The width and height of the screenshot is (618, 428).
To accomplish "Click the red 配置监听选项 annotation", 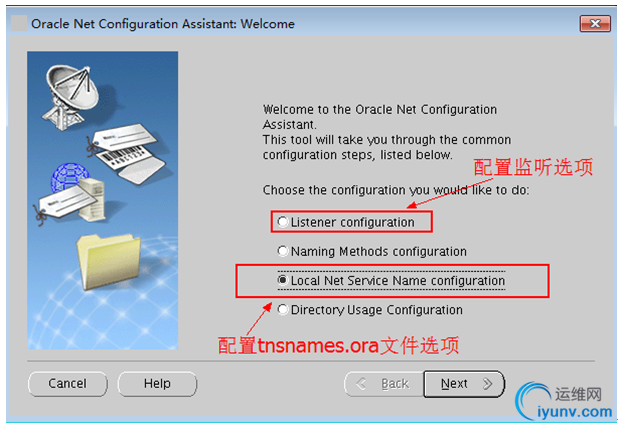I will point(533,167).
